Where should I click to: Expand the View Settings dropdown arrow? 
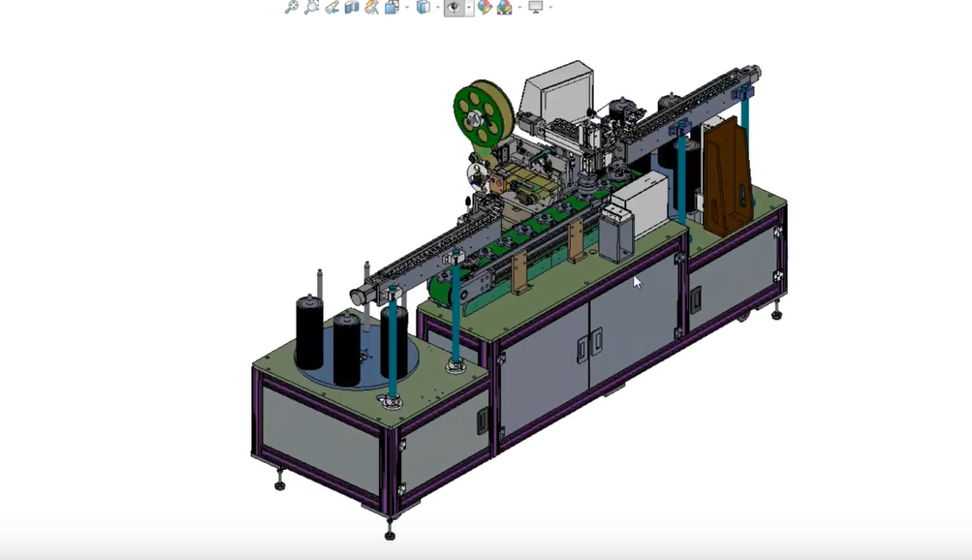(550, 7)
